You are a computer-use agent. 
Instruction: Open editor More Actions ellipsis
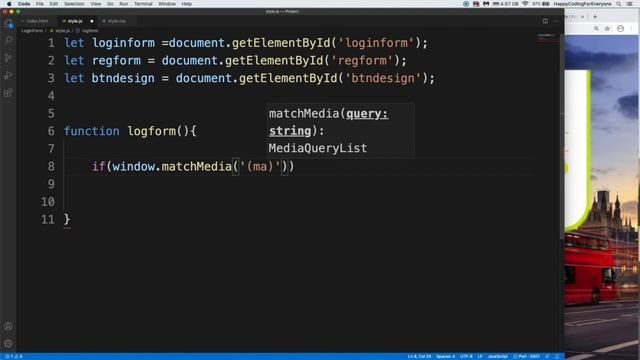[556, 21]
